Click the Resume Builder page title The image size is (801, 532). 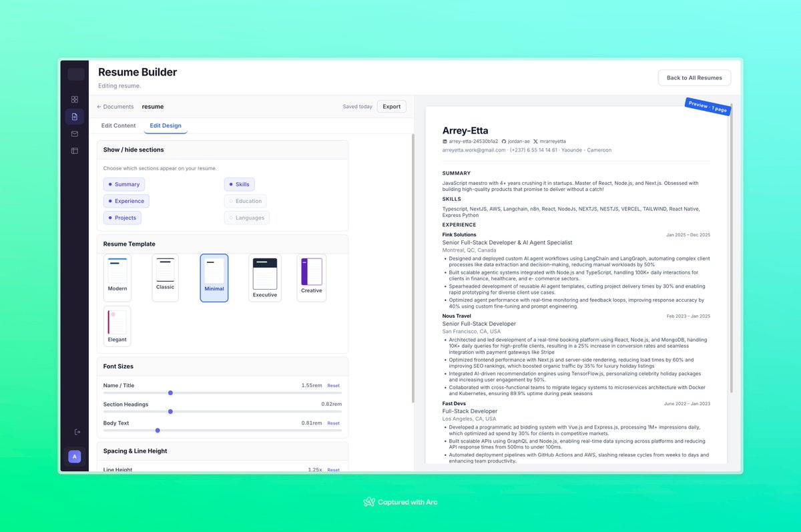138,72
